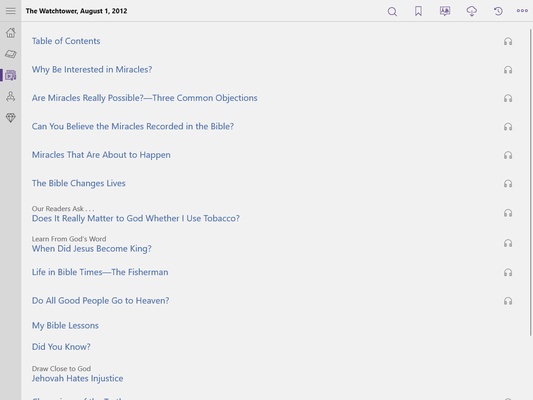Open The Bible Changes Lives article
The height and width of the screenshot is (400, 533).
79,184
